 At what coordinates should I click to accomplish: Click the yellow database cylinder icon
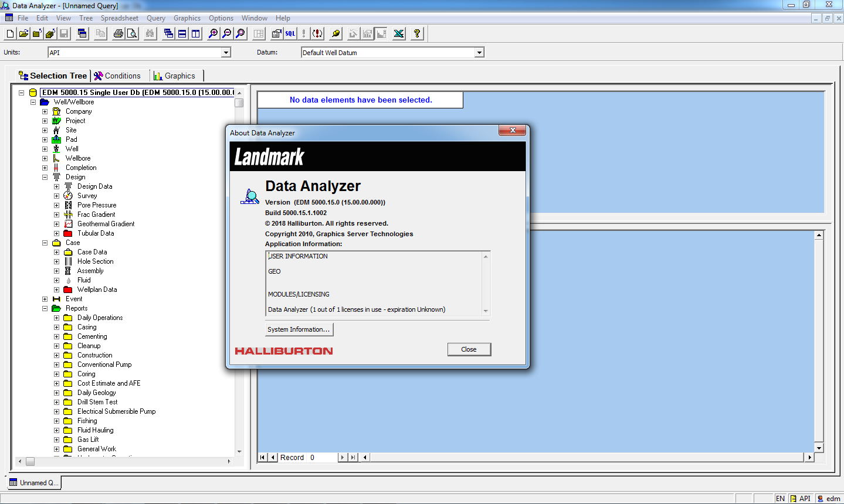[33, 93]
